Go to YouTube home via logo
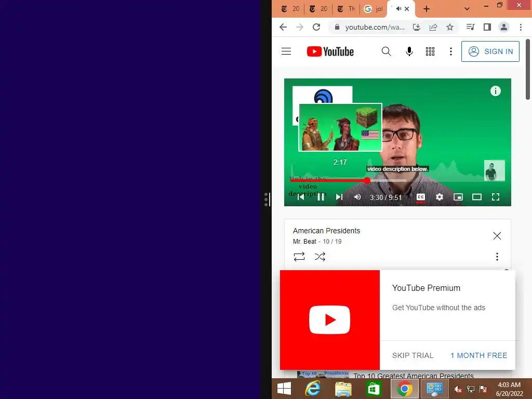 pyautogui.click(x=330, y=51)
